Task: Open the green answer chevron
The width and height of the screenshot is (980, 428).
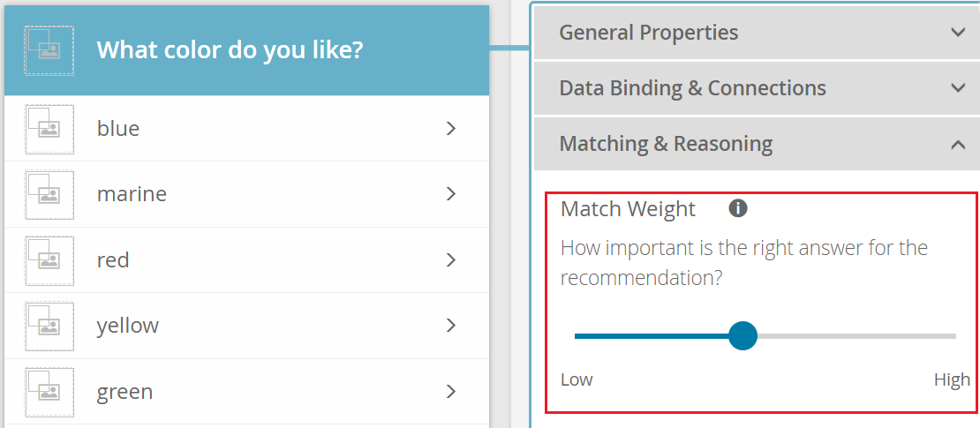Action: pos(451,392)
